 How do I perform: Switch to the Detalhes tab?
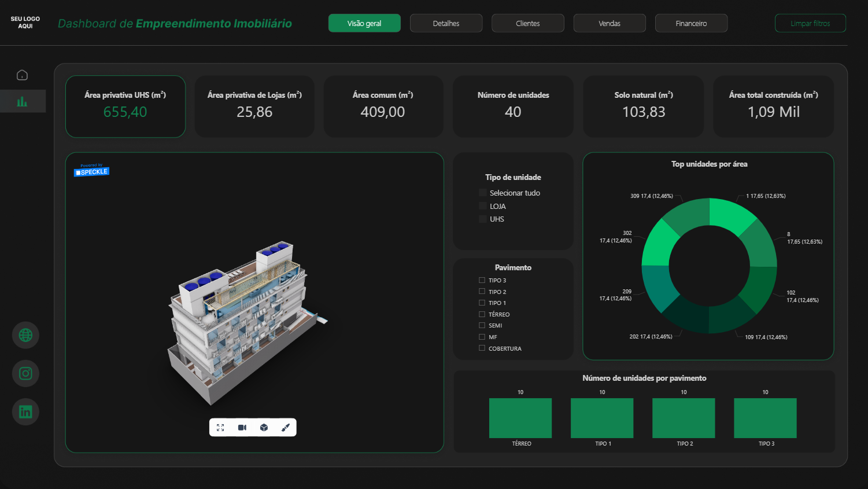[x=446, y=23]
